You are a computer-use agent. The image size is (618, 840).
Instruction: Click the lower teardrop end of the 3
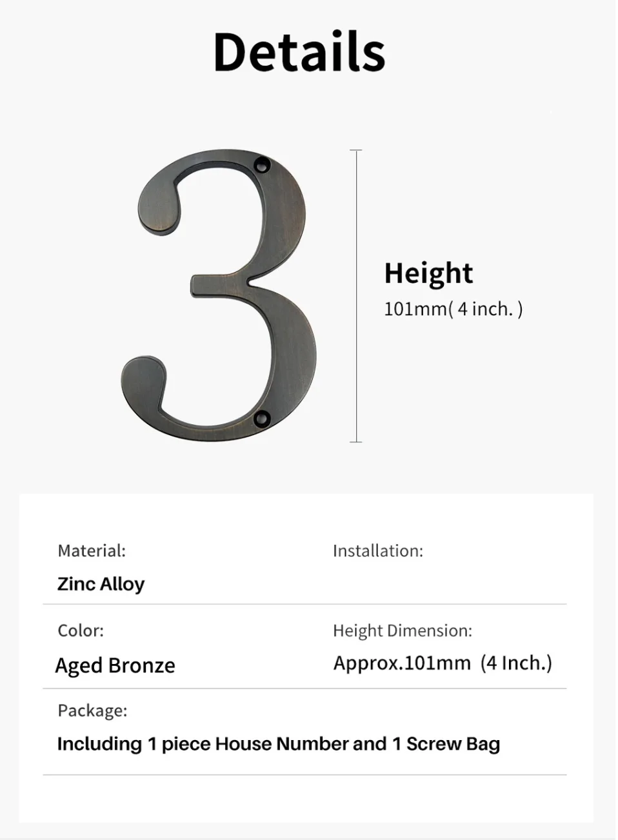[143, 384]
